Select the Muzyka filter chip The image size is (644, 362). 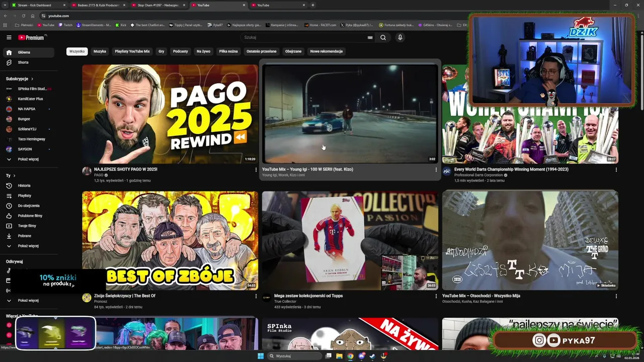coord(100,51)
